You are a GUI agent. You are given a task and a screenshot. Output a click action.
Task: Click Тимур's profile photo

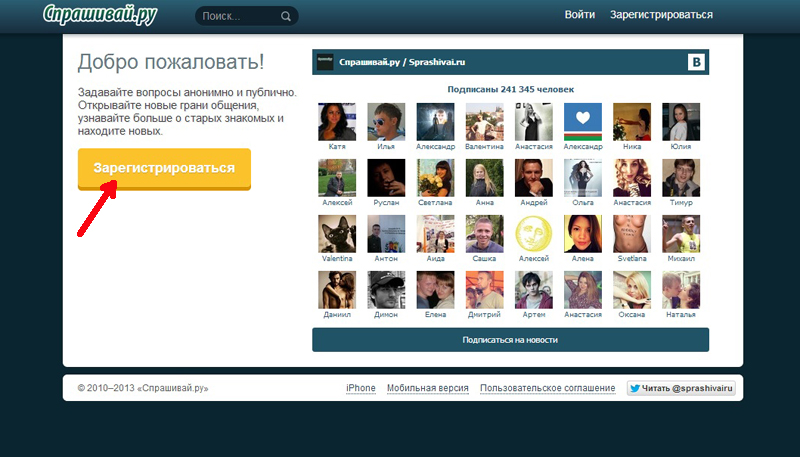tap(680, 178)
